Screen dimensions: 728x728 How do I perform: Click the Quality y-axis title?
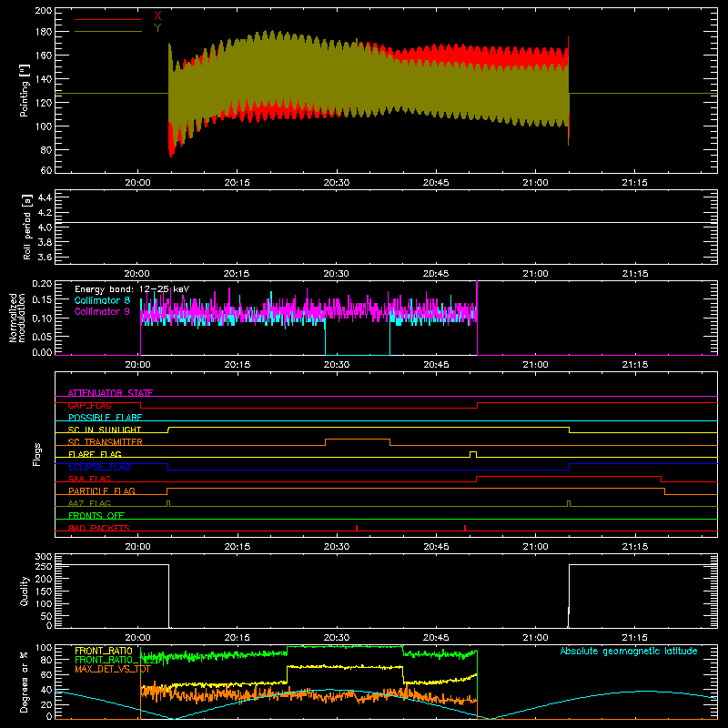[25, 591]
